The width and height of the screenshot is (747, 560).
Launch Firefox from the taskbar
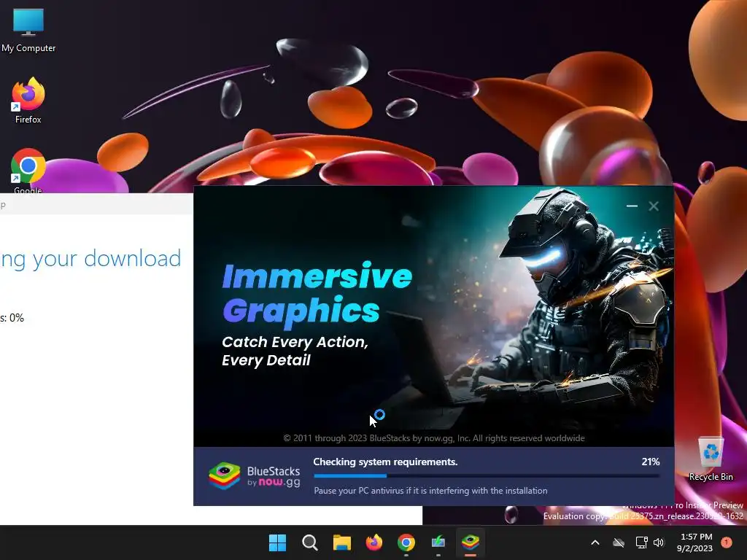coord(374,542)
